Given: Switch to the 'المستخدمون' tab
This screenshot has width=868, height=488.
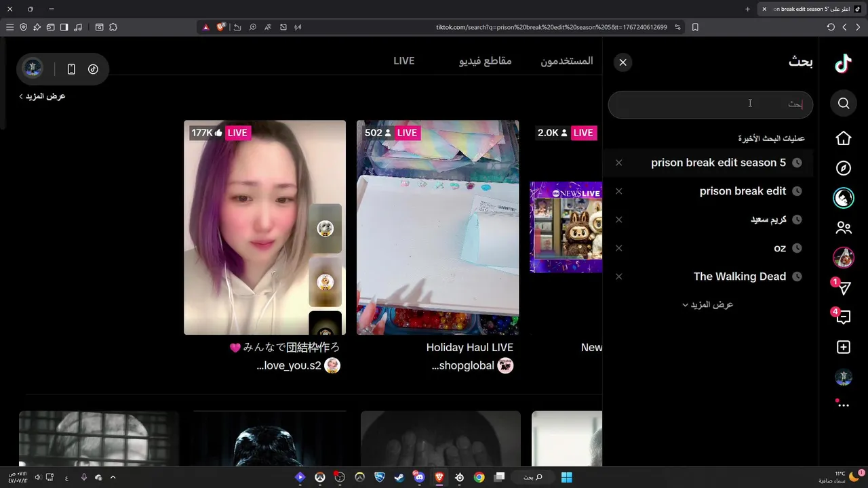Looking at the screenshot, I should [567, 60].
